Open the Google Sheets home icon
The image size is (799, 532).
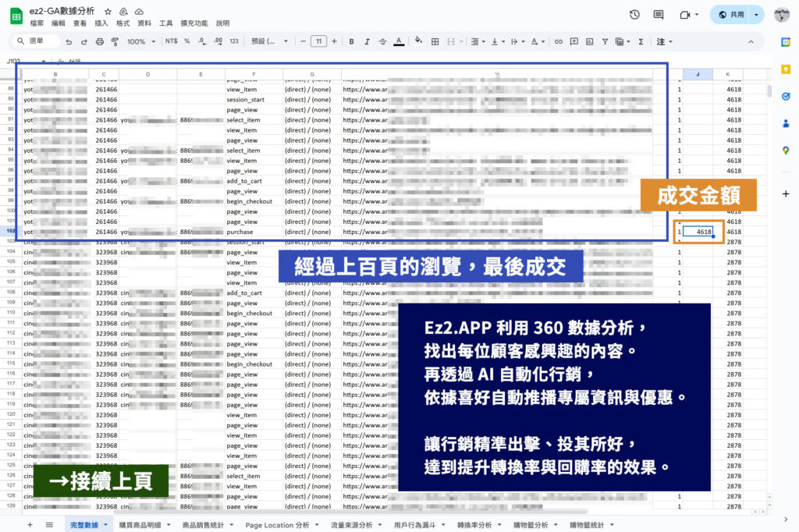click(x=16, y=16)
